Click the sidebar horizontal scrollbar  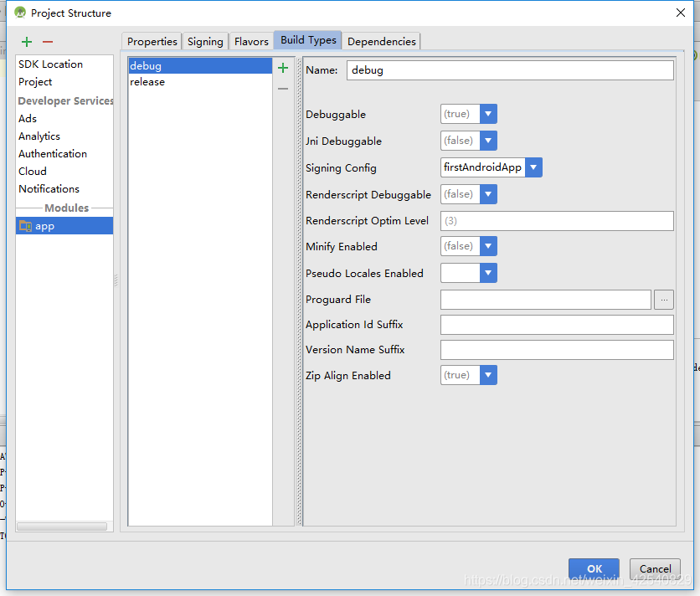coord(62,527)
